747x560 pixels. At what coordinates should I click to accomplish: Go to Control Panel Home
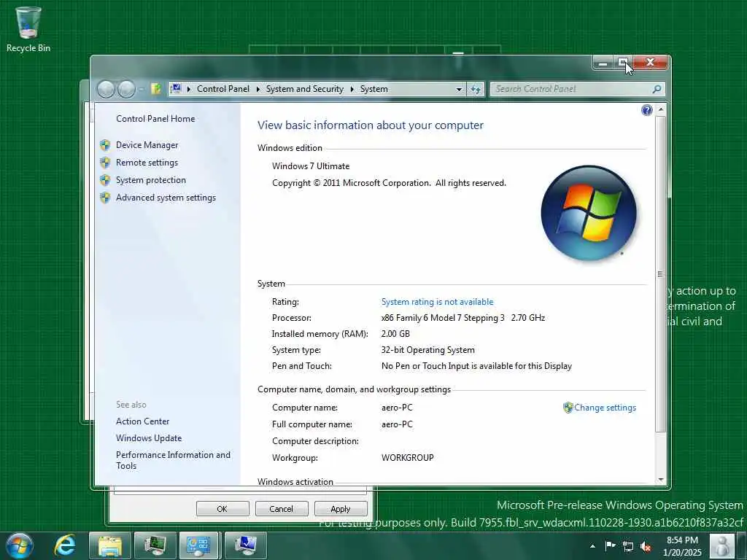click(x=155, y=119)
